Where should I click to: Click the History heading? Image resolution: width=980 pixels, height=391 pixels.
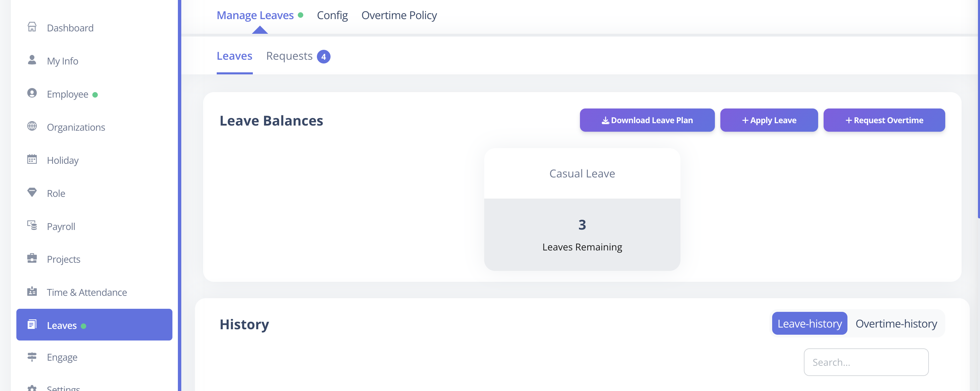click(244, 324)
